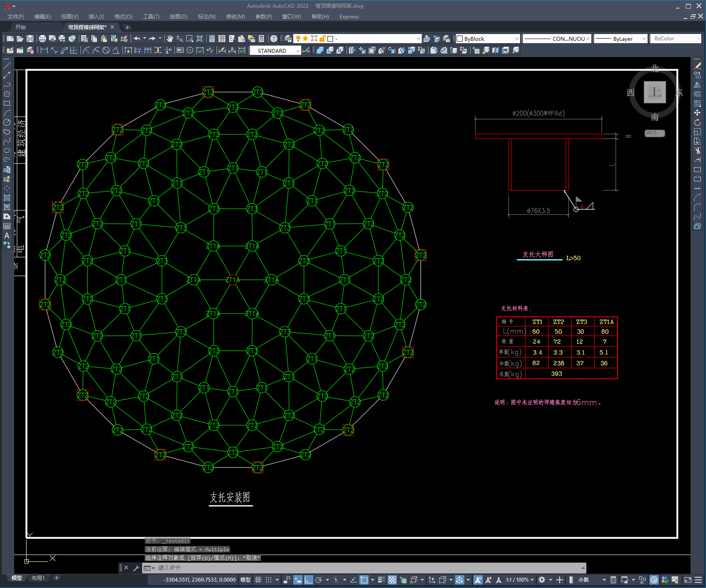
Task: Click the Redo arrow
Action: 152,39
